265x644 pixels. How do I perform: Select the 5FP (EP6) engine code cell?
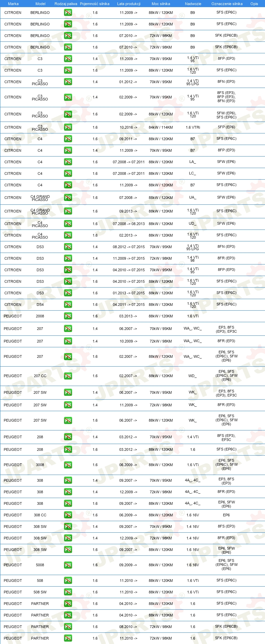click(226, 127)
